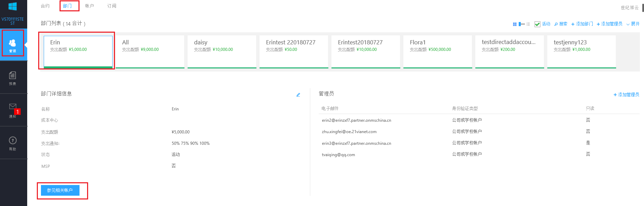
Task: Expand the department list with 展开
Action: pyautogui.click(x=633, y=24)
